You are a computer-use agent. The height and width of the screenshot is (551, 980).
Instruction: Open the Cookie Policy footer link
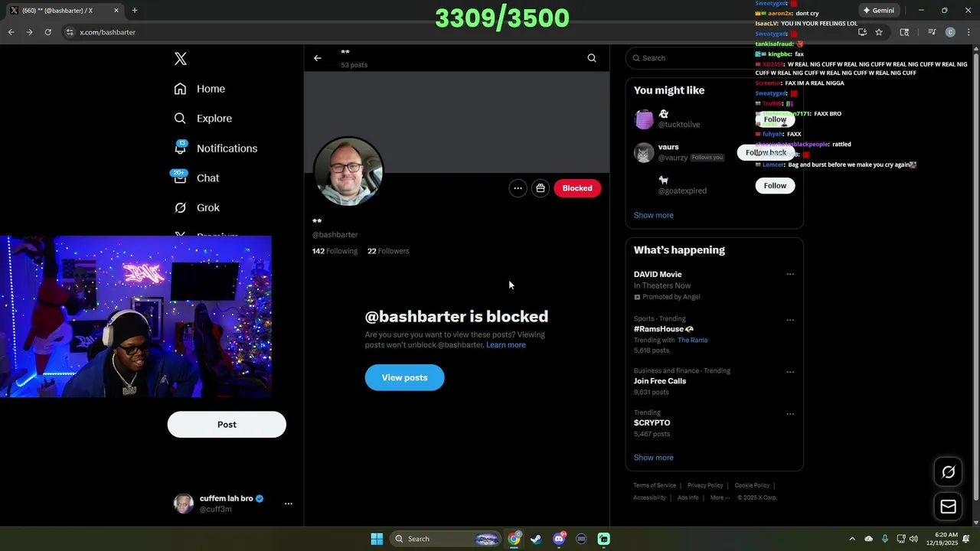point(752,485)
